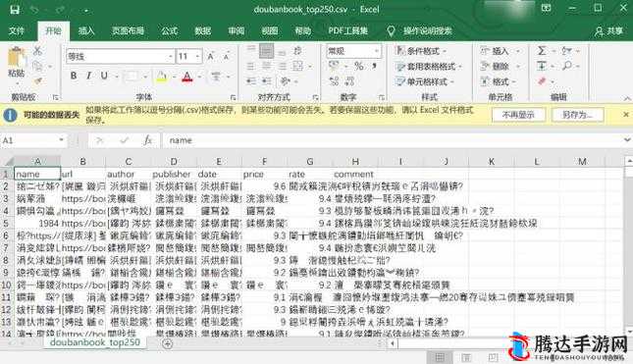This screenshot has width=633, height=364.
Task: Click the 另存为... button
Action: coord(577,115)
